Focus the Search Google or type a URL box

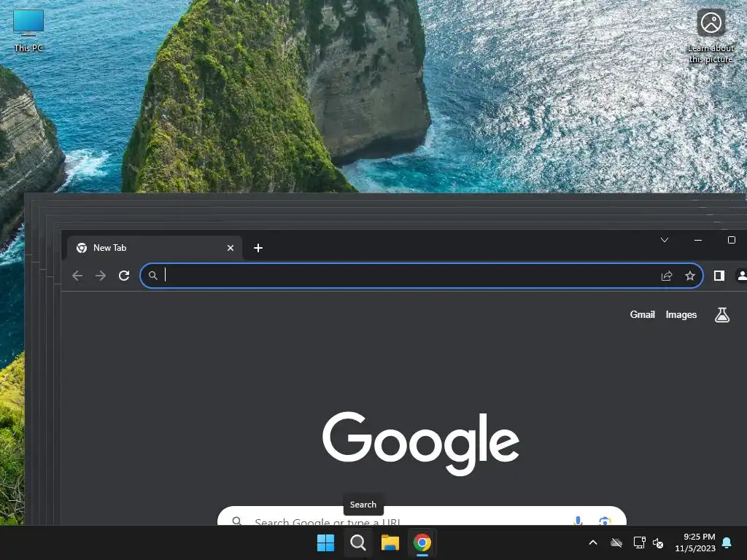pos(422,516)
